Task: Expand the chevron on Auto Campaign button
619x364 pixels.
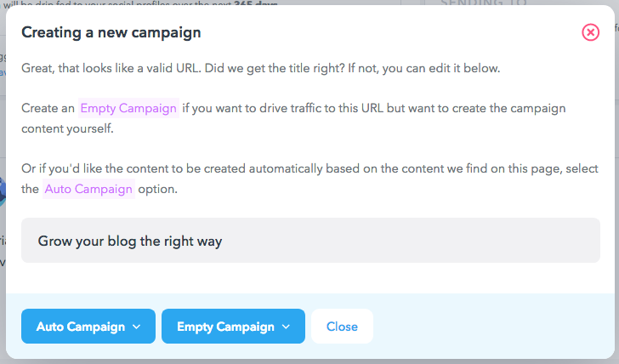Action: point(137,327)
